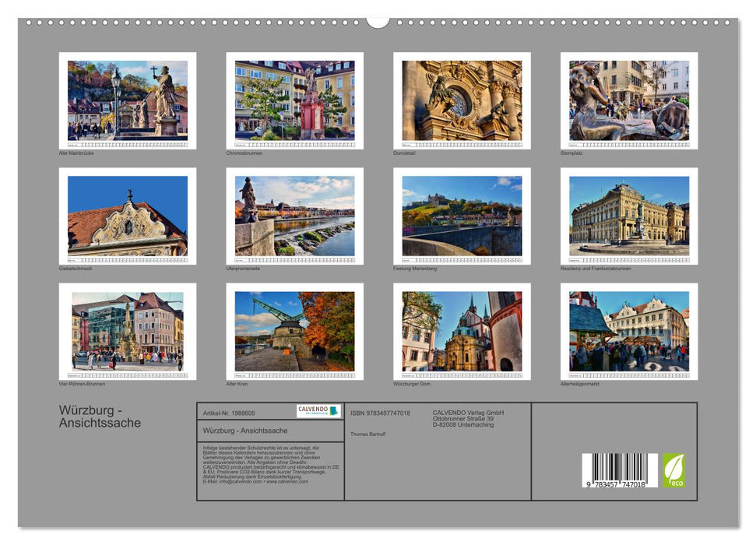Click the small bookmark symbol in CALVENDO logo

tap(334, 411)
